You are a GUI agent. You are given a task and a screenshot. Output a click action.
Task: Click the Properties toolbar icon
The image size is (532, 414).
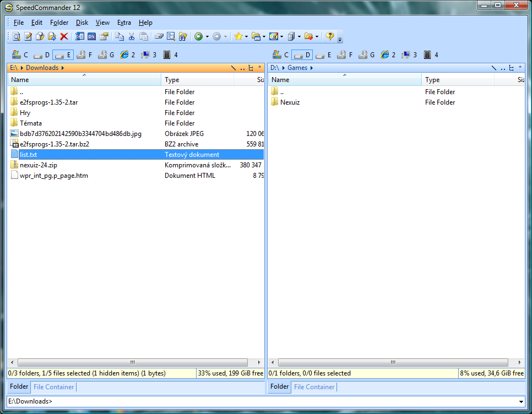80,36
